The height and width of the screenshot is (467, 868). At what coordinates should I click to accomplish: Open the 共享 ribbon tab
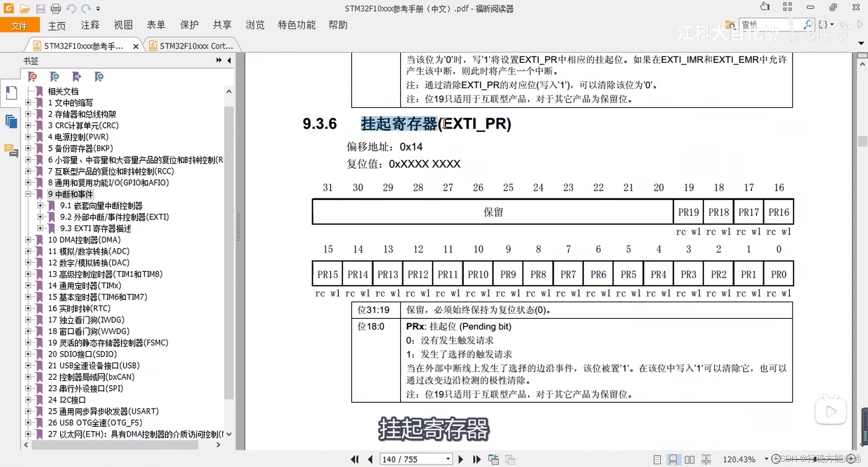click(222, 25)
